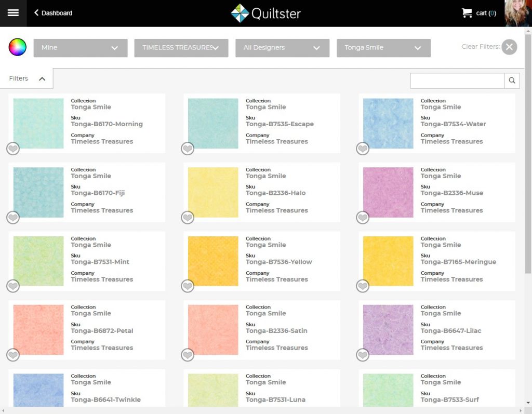Click the horizontal scrollbar left arrow
The height and width of the screenshot is (414, 532).
(4, 410)
